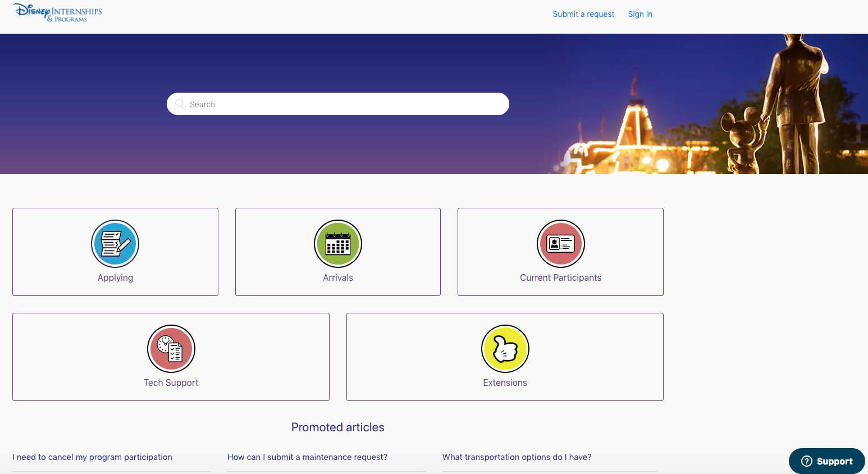868x474 pixels.
Task: Open the Support help widget
Action: click(826, 461)
